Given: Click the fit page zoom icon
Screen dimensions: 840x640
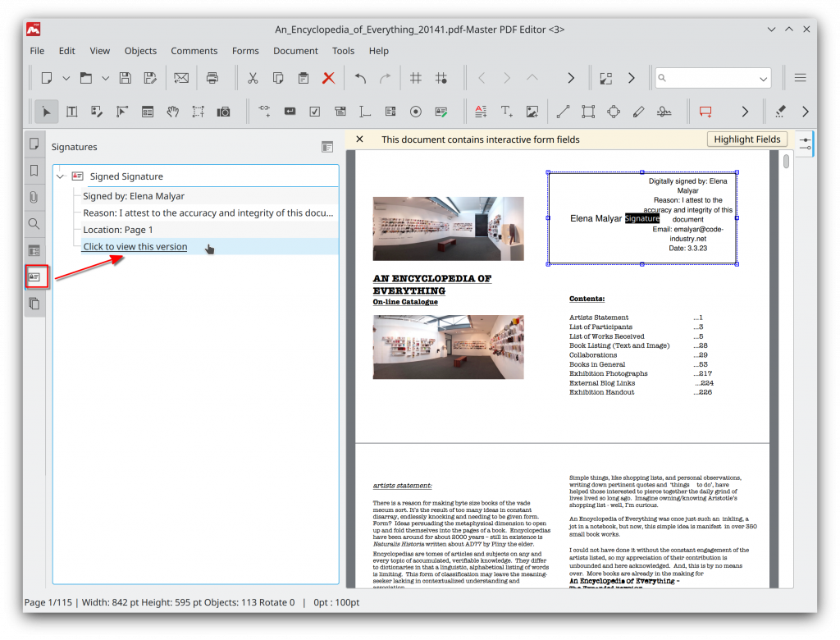Looking at the screenshot, I should click(x=606, y=78).
